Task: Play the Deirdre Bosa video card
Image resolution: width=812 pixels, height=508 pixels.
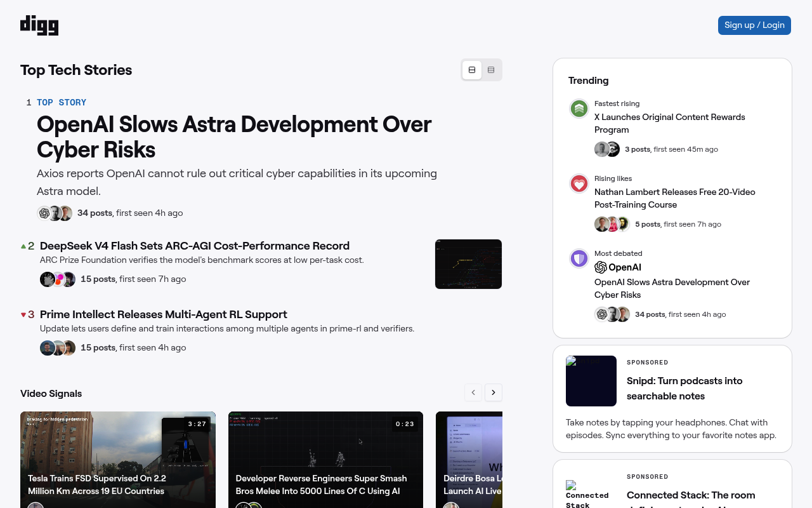Action: (x=469, y=460)
